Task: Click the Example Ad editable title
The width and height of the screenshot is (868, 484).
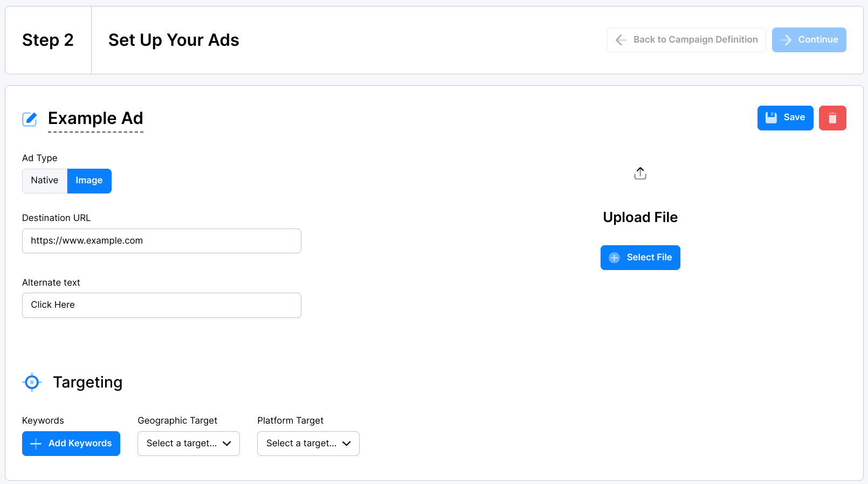Action: coord(95,119)
